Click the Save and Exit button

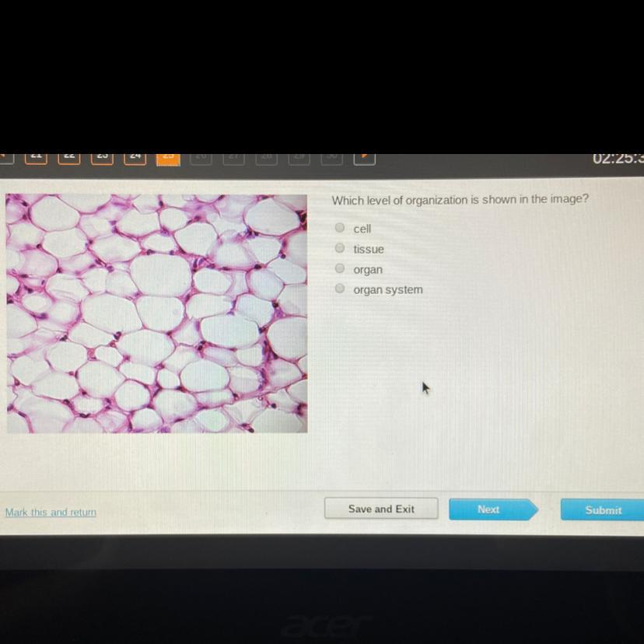click(381, 509)
